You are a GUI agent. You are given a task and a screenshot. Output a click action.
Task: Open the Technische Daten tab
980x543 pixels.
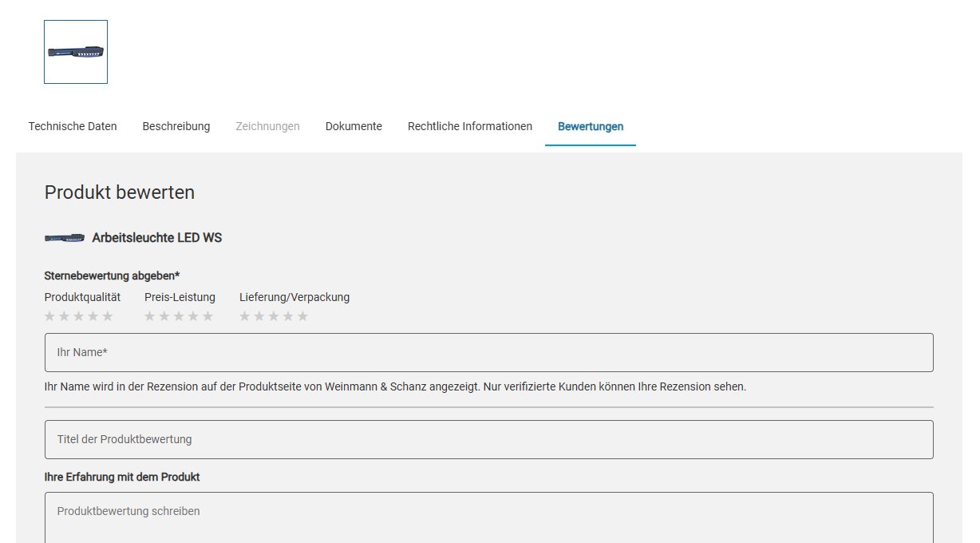click(x=73, y=126)
